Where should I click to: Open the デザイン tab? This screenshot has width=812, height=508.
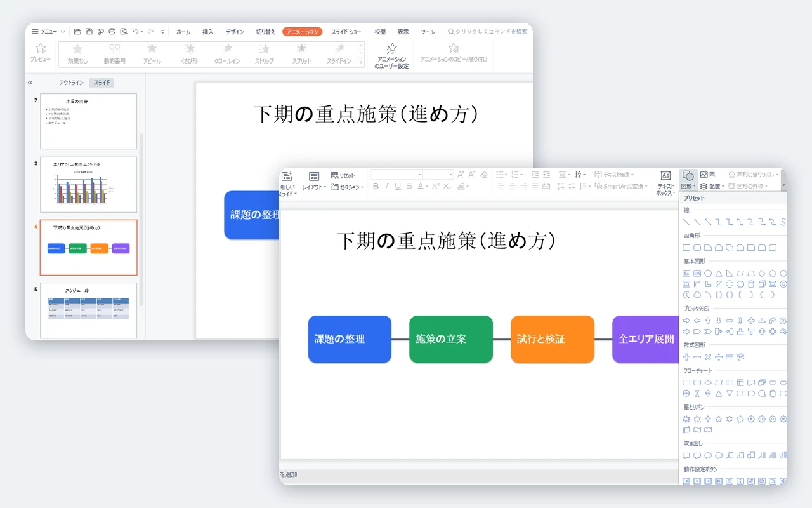(234, 32)
